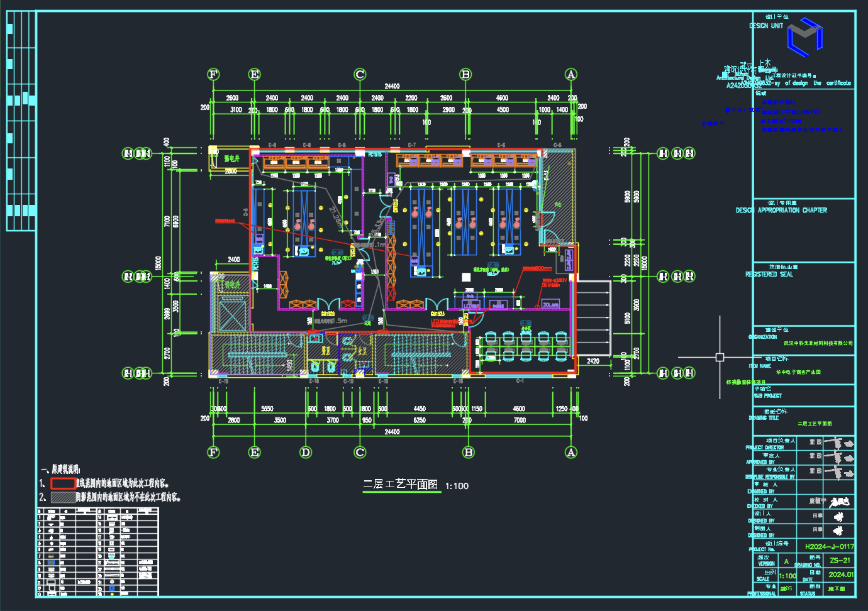Select the DRAWING TITLE label

click(764, 418)
